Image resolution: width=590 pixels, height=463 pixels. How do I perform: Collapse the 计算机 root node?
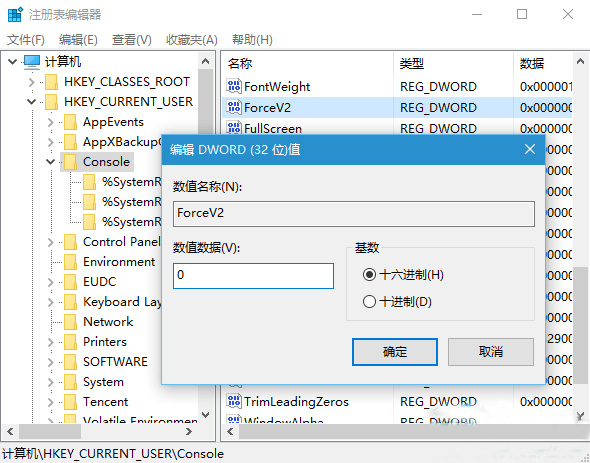click(13, 62)
